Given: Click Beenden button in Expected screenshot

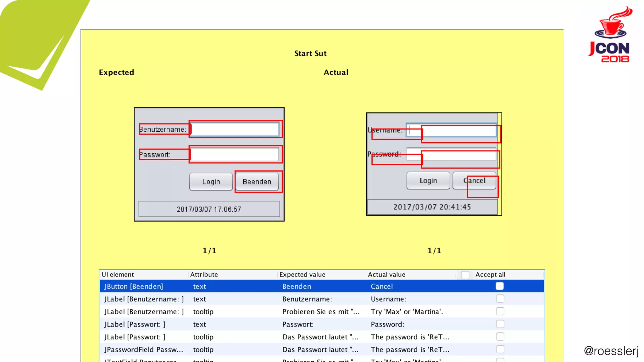Looking at the screenshot, I should click(257, 182).
